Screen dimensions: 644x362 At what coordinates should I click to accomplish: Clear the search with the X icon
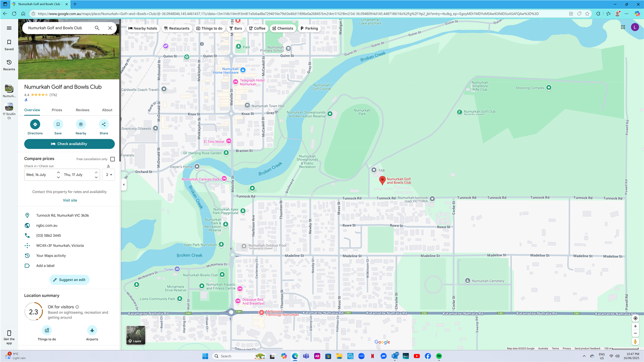tap(110, 28)
